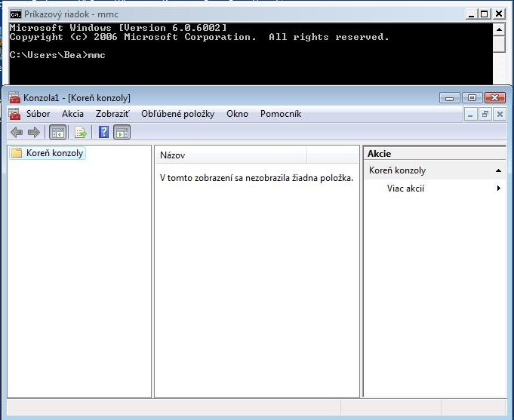Open Help via blue question mark icon

coord(103,132)
